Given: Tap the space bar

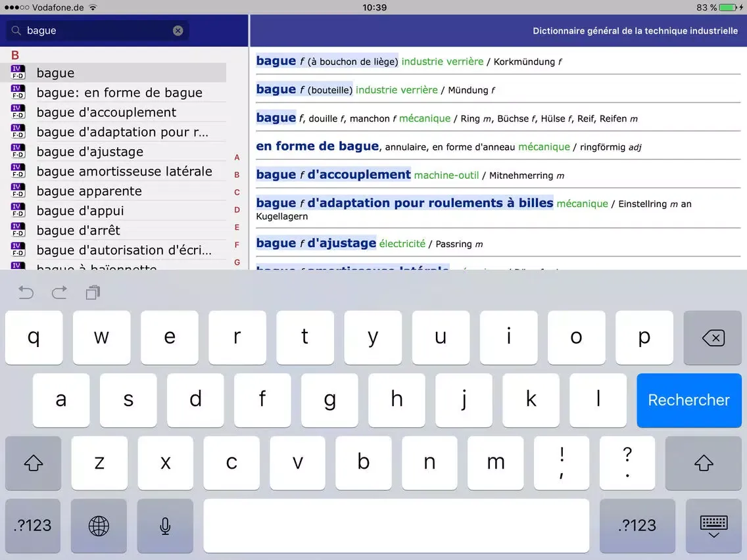Looking at the screenshot, I should (x=396, y=526).
